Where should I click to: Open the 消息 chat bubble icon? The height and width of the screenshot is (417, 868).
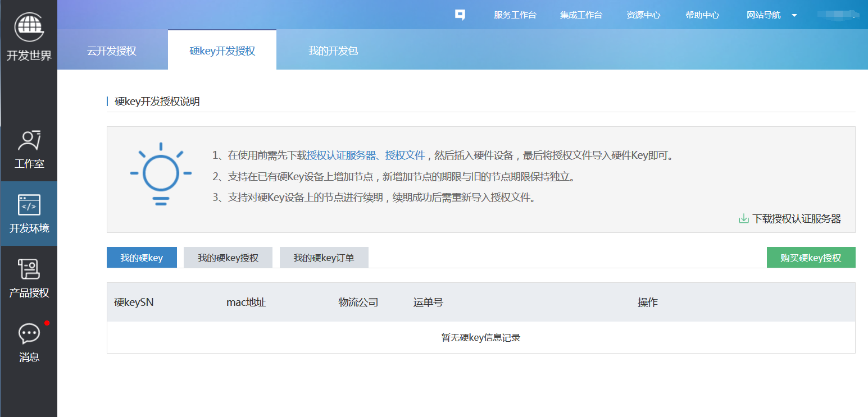pyautogui.click(x=29, y=334)
